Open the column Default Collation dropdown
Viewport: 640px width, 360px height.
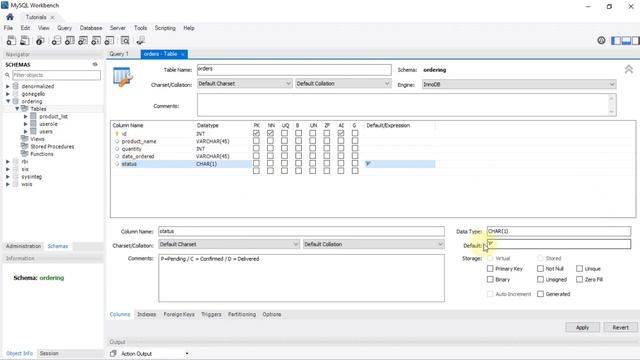click(x=373, y=244)
